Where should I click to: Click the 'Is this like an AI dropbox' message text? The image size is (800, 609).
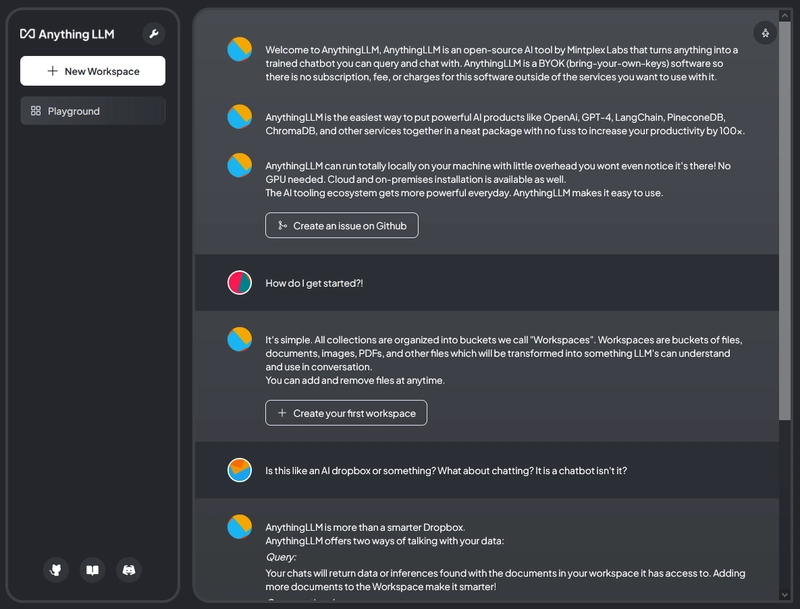coord(446,471)
